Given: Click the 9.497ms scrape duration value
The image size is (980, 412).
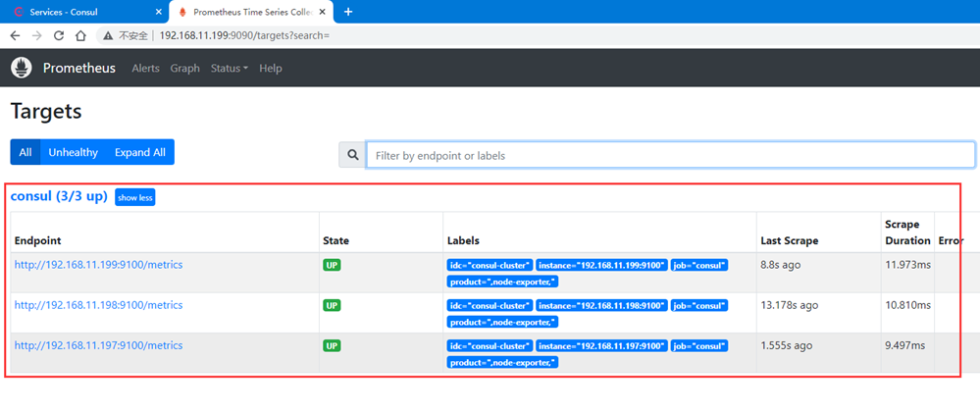Looking at the screenshot, I should 905,345.
